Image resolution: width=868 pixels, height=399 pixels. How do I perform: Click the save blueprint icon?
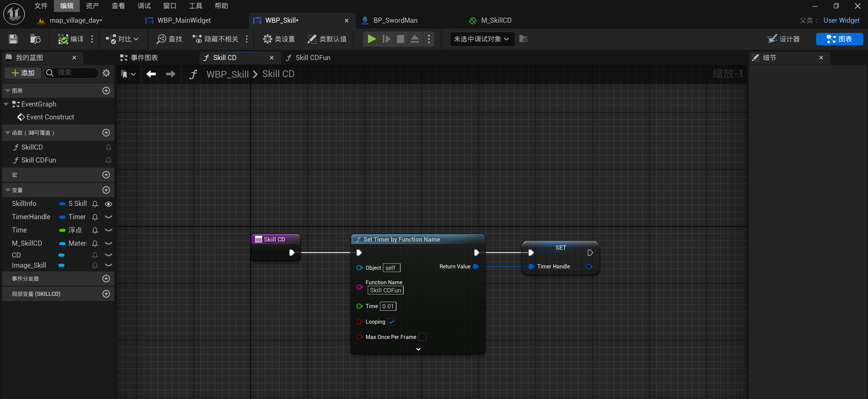(x=13, y=39)
